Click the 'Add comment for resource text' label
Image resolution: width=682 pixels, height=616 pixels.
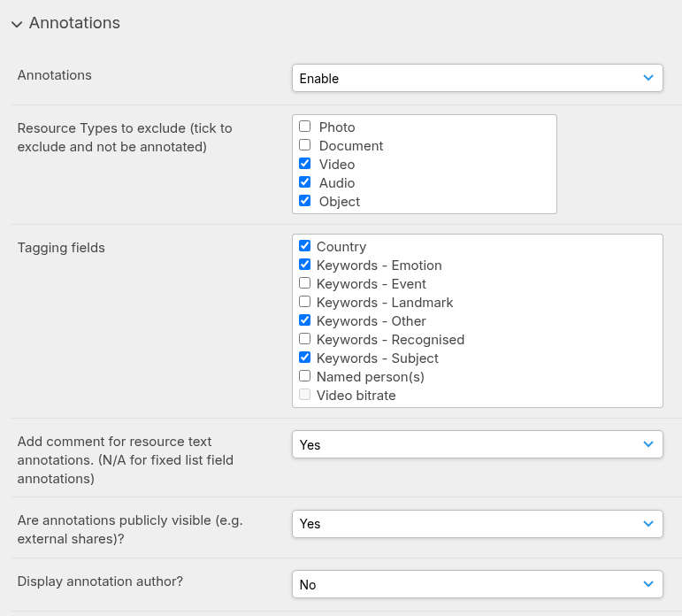(x=126, y=460)
